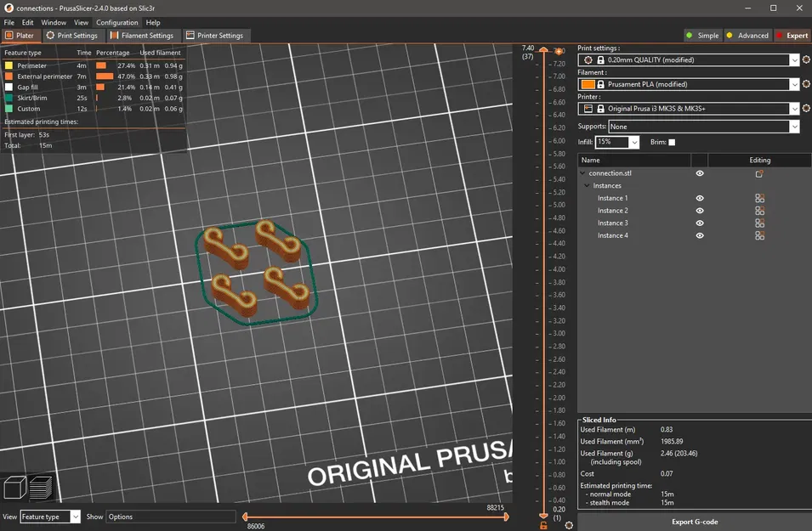Image resolution: width=812 pixels, height=531 pixels.
Task: Click the editing icon for connection.stl
Action: point(759,173)
